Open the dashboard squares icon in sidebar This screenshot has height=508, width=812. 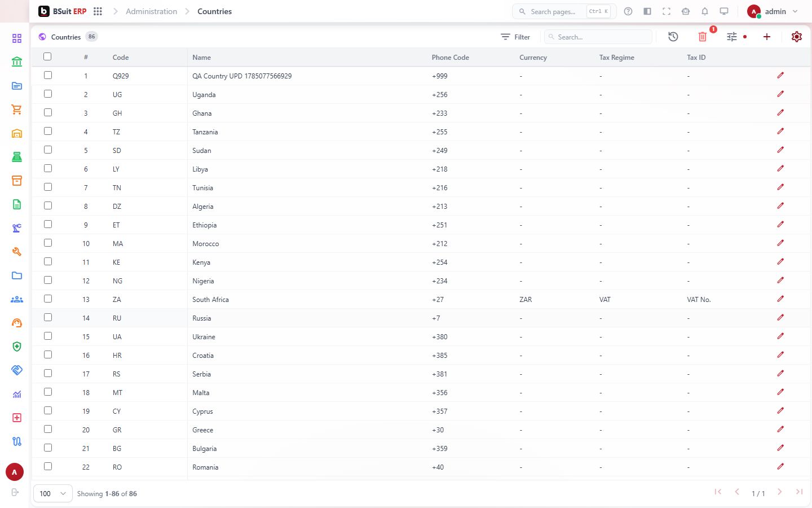[x=17, y=38]
